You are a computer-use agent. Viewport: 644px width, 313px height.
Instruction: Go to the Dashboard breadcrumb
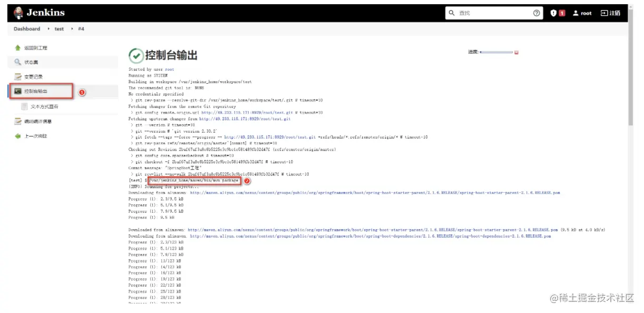pyautogui.click(x=27, y=29)
